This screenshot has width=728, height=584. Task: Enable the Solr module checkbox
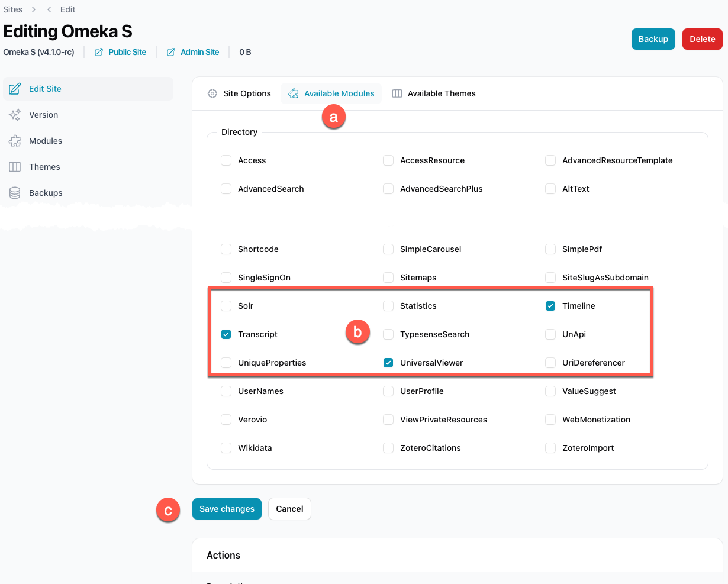point(226,306)
